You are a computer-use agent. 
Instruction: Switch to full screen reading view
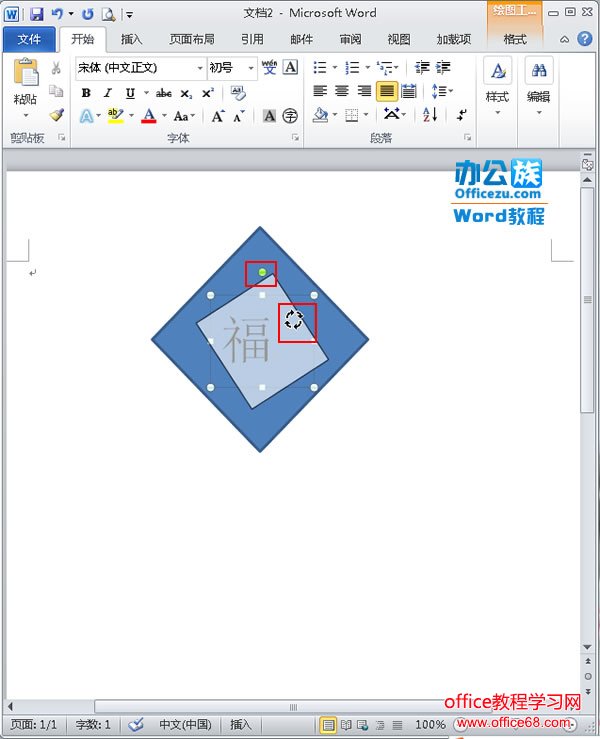point(346,725)
